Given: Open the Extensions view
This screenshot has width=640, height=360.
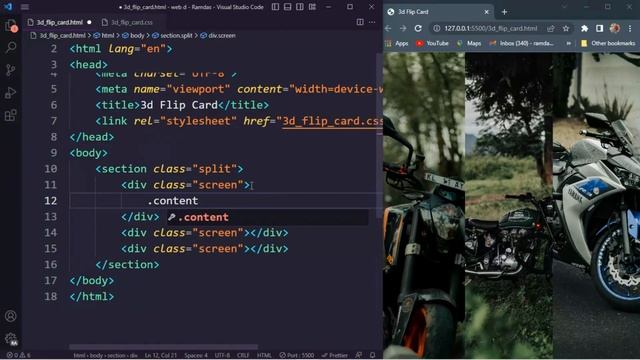Looking at the screenshot, I should click(11, 115).
